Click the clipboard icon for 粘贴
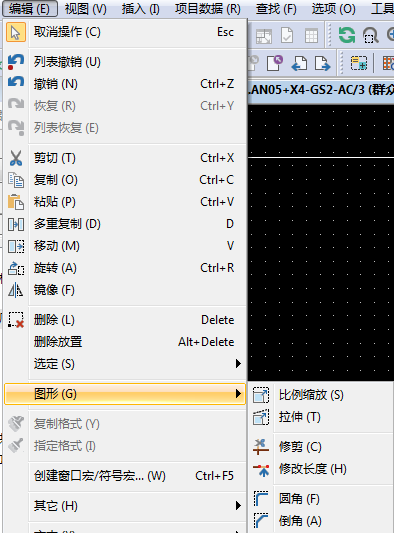 [16, 202]
